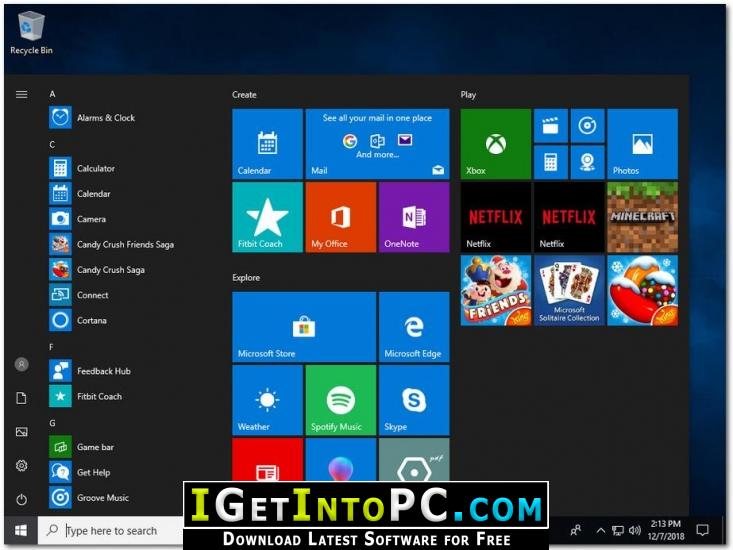This screenshot has height=550, width=733.
Task: Jump to letter G section header
Action: click(52, 423)
